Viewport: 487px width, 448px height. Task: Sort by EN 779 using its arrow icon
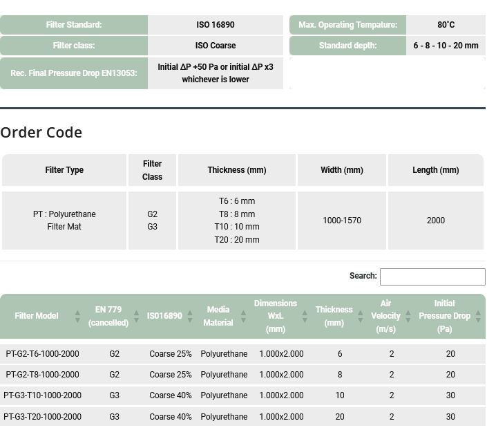(x=136, y=316)
